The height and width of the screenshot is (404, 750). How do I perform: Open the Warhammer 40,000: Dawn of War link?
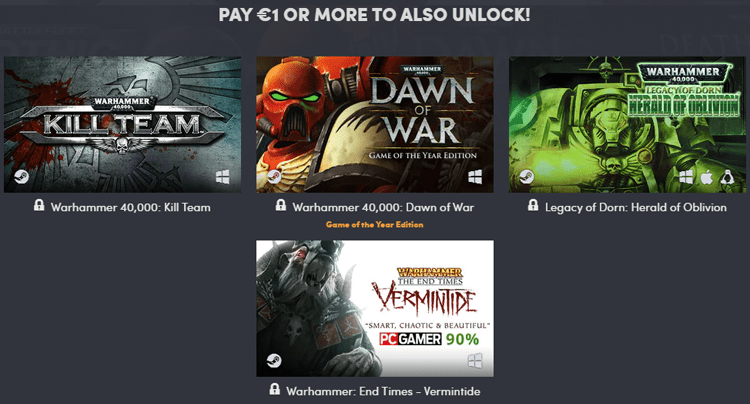pyautogui.click(x=383, y=207)
